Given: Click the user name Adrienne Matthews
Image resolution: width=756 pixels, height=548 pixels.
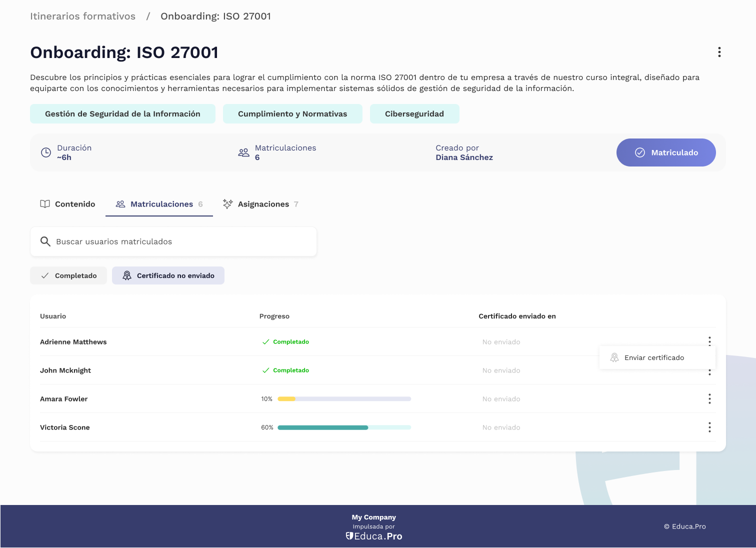Looking at the screenshot, I should click(73, 342).
